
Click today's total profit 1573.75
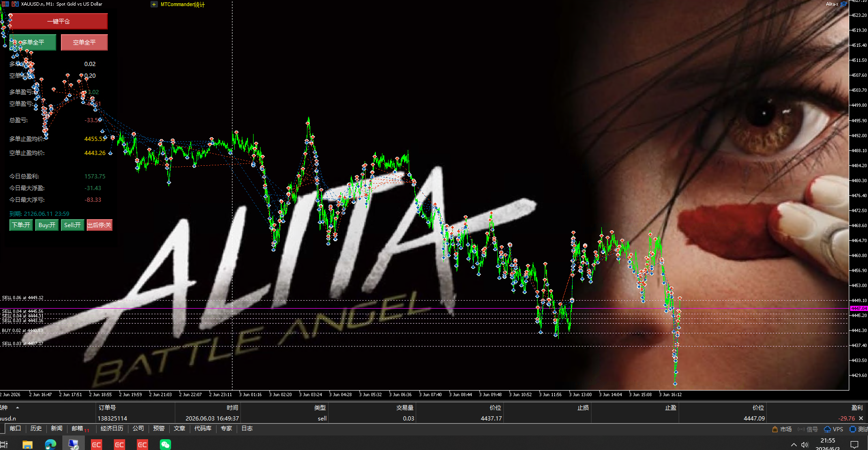[95, 176]
